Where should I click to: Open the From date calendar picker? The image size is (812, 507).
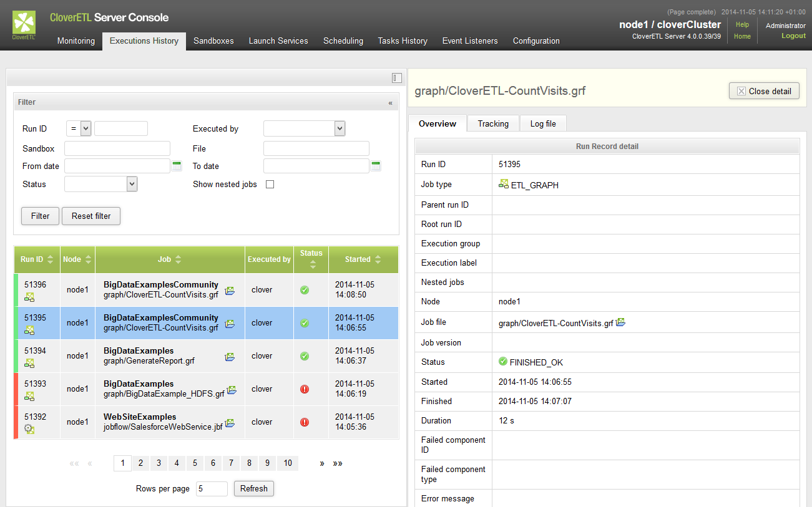click(177, 166)
